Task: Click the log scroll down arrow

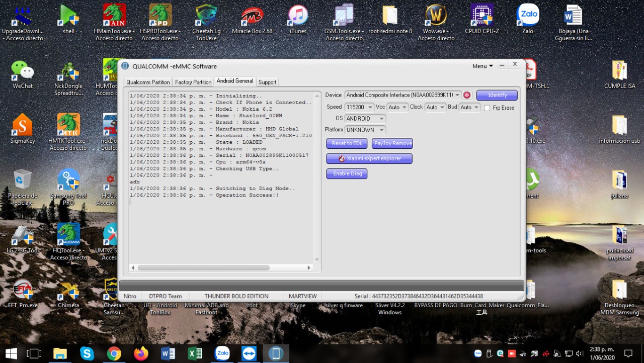Action: pyautogui.click(x=317, y=259)
